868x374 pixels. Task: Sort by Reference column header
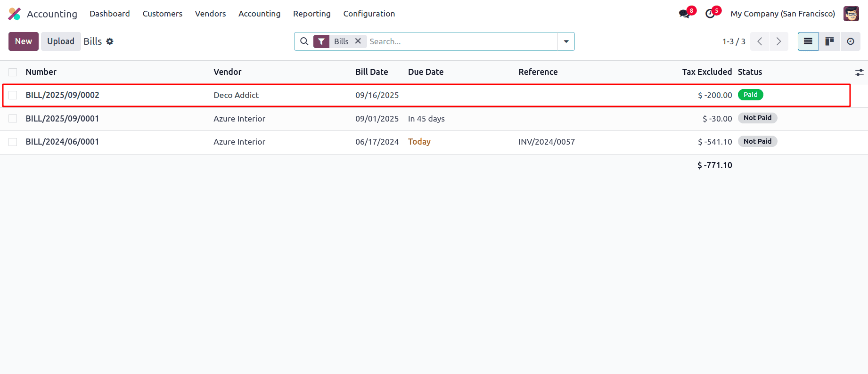pos(538,72)
